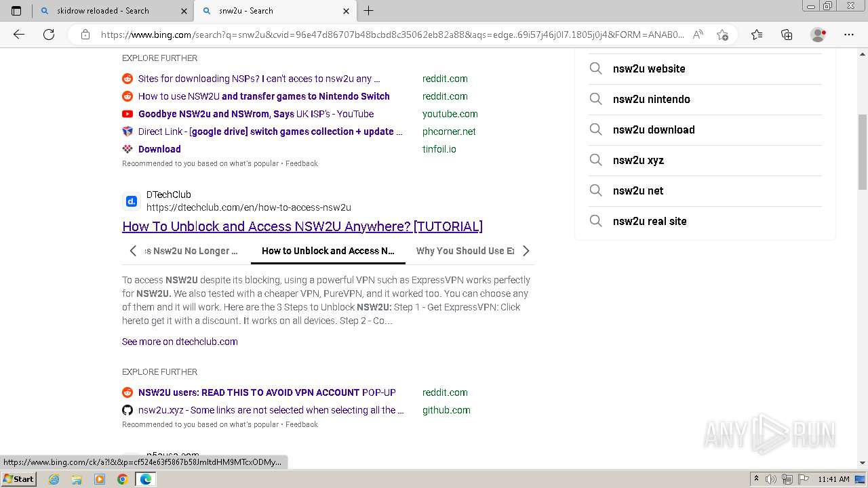
Task: Open Sites for downloading NSPs reddit link
Action: 259,79
